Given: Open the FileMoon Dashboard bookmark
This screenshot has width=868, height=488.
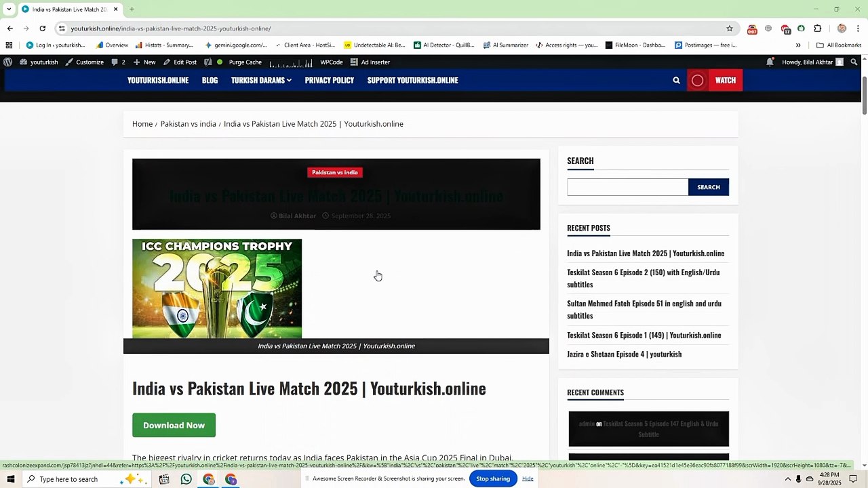Looking at the screenshot, I should 635,45.
